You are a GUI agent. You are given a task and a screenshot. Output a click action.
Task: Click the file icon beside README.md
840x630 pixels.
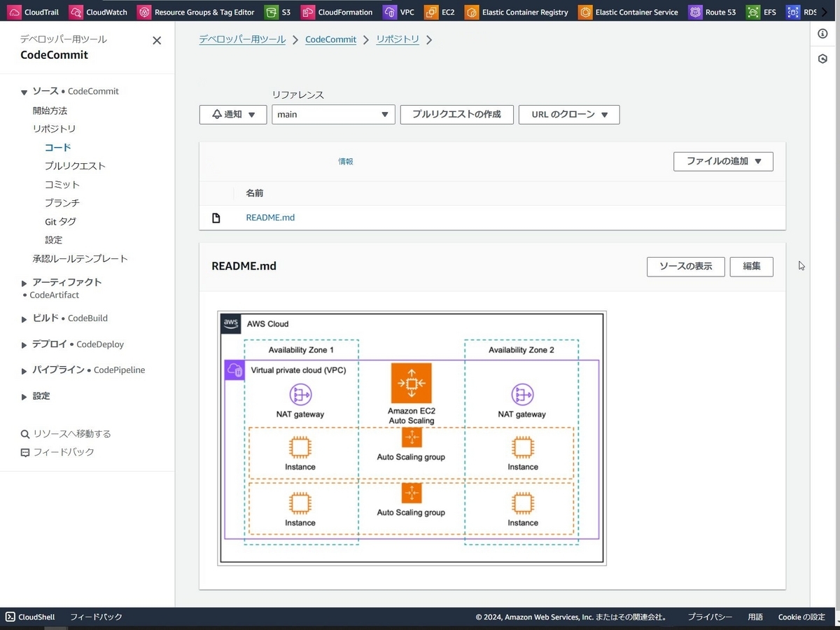[x=216, y=217]
